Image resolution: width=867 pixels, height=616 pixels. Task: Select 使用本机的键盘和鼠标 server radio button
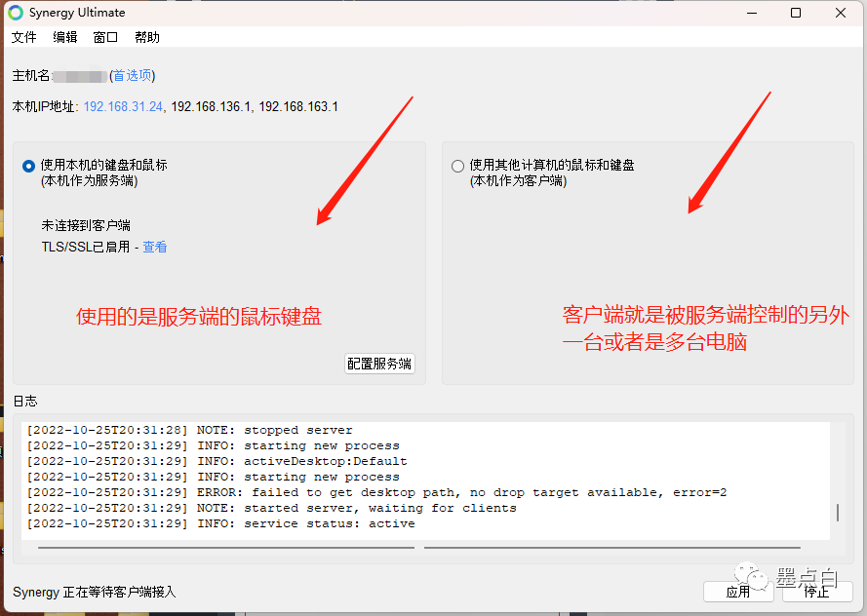click(28, 166)
